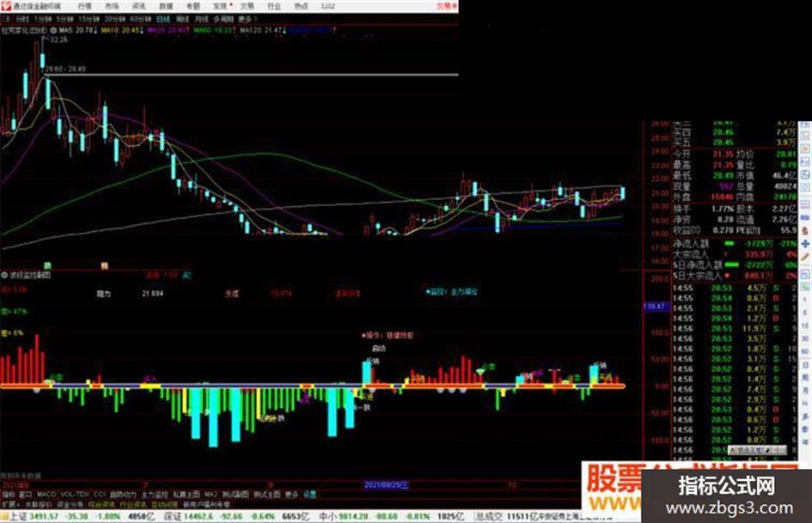Open the 资金分布 tab
Image resolution: width=812 pixels, height=523 pixels.
pos(70,504)
